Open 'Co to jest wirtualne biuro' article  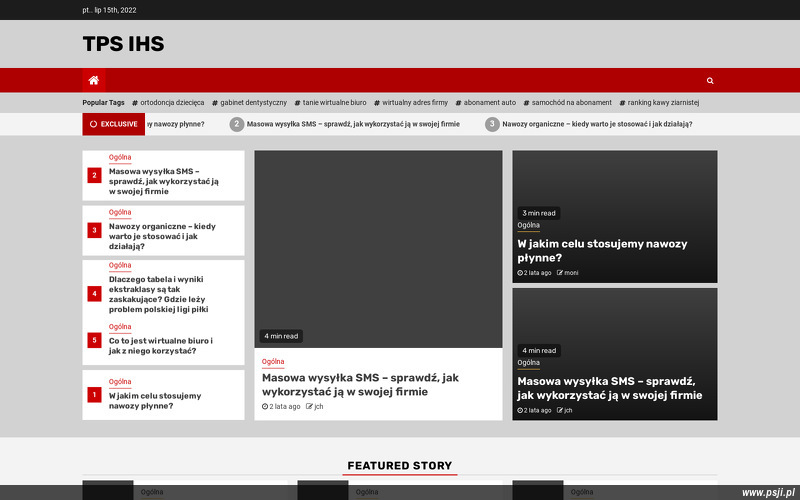[x=160, y=345]
